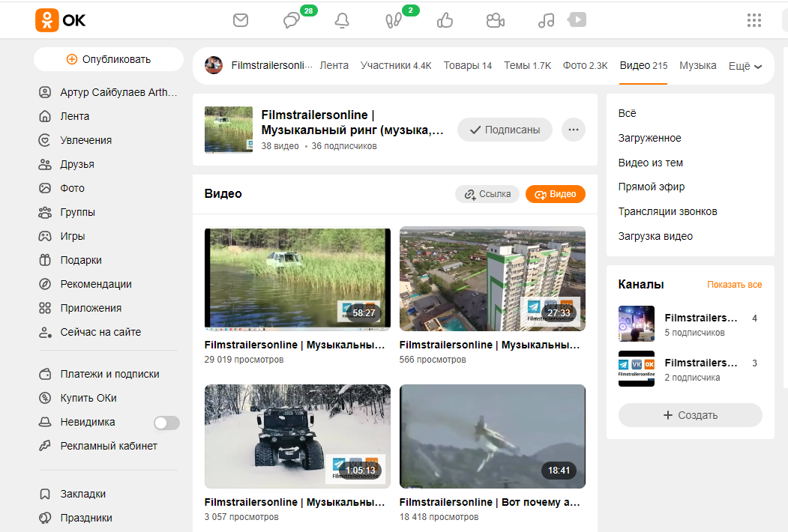Click the Подписаны subscription button
Screen dimensions: 788x532
coord(505,130)
